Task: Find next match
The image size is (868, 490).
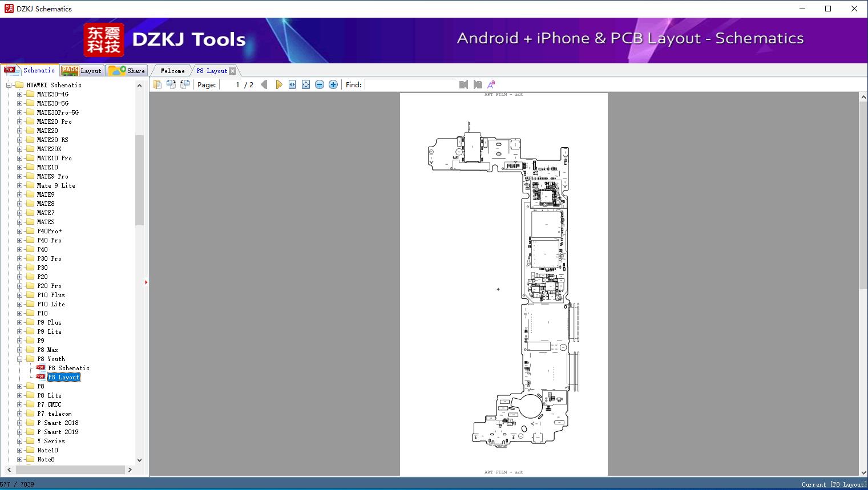Action: (x=478, y=84)
